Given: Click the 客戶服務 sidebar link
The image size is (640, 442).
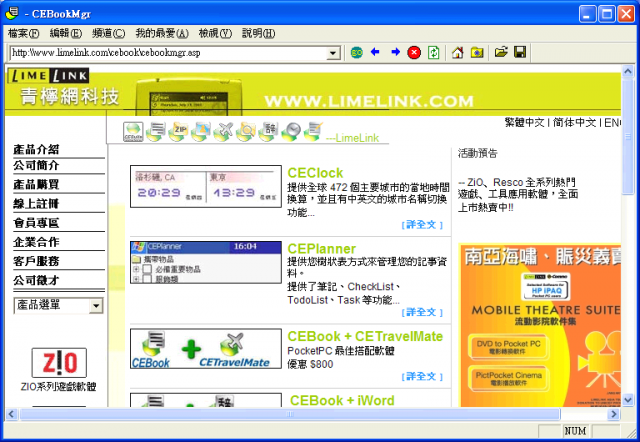Looking at the screenshot, I should pyautogui.click(x=36, y=261).
